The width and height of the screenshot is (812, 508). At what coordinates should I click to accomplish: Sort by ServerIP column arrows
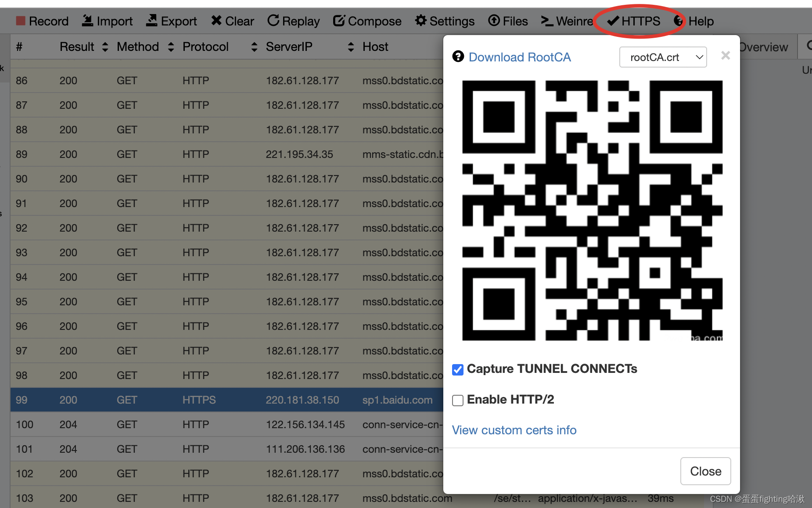click(351, 47)
